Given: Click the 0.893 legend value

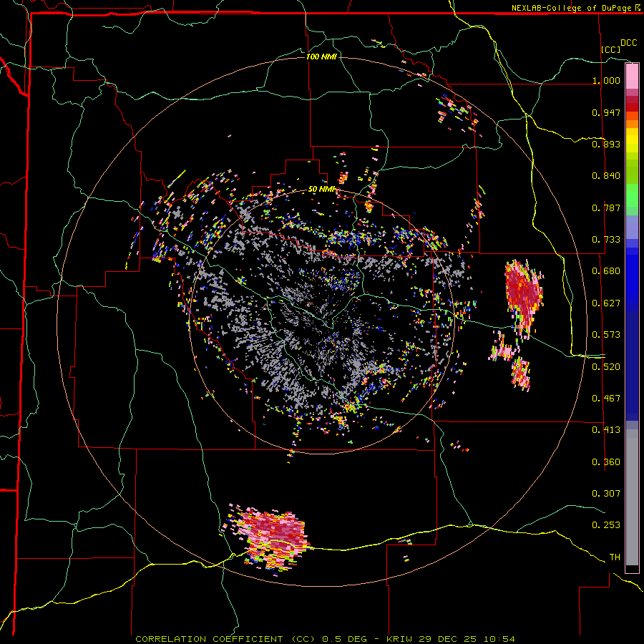Looking at the screenshot, I should pos(606,144).
